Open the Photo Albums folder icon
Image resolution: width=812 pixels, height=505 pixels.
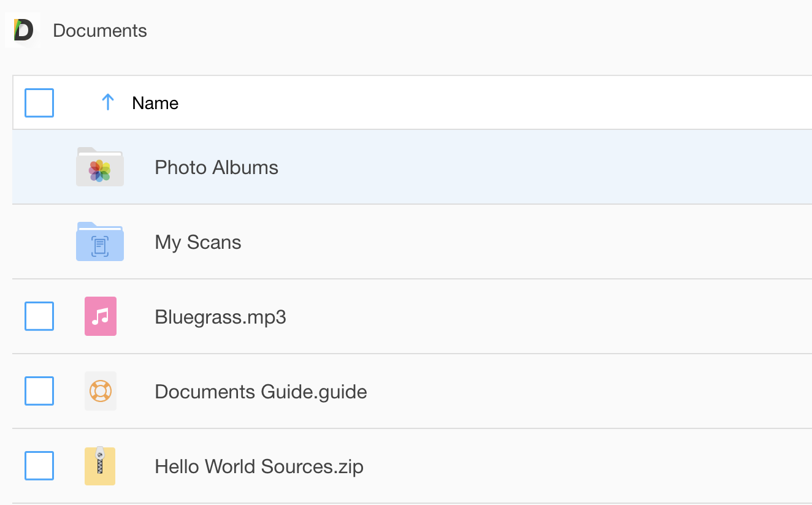(x=100, y=167)
